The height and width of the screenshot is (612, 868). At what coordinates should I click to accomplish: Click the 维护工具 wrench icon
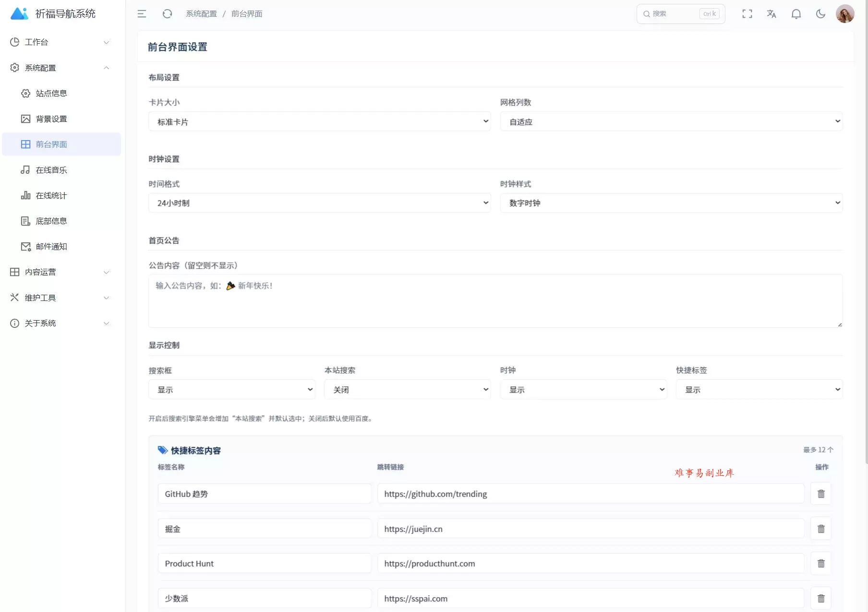pos(15,298)
